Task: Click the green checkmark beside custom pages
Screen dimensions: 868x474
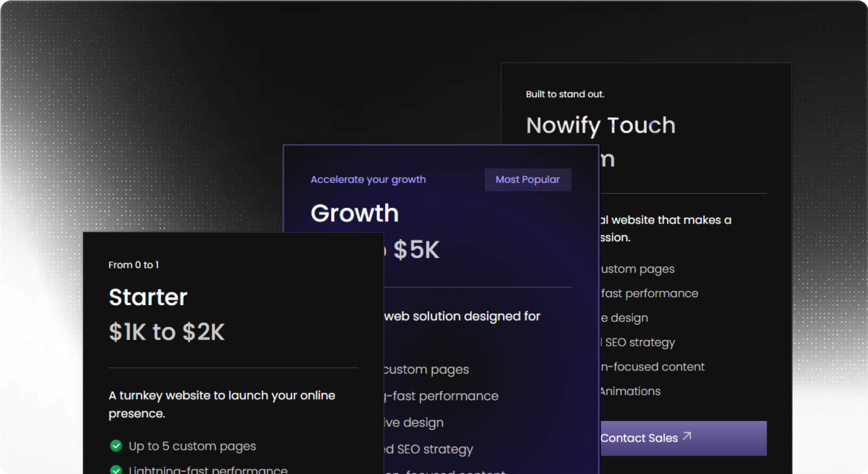Action: pyautogui.click(x=116, y=446)
